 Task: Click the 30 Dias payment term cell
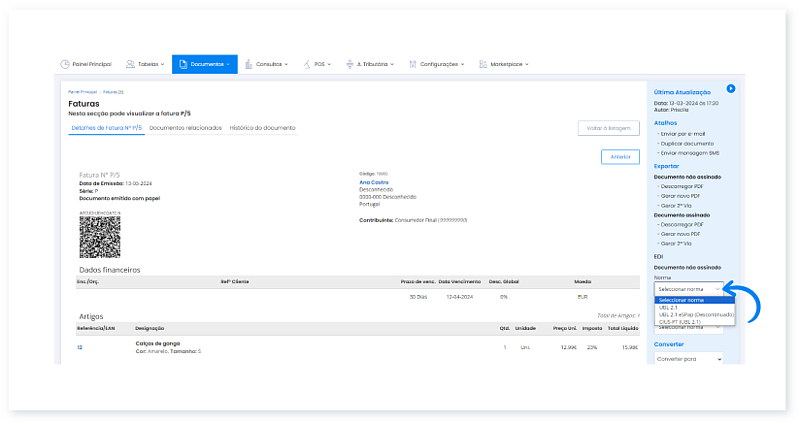coord(418,297)
